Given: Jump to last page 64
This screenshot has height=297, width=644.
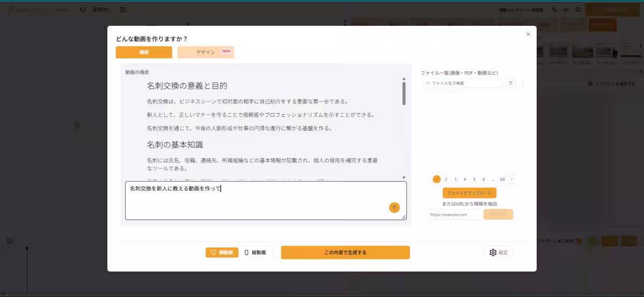Looking at the screenshot, I should point(502,179).
